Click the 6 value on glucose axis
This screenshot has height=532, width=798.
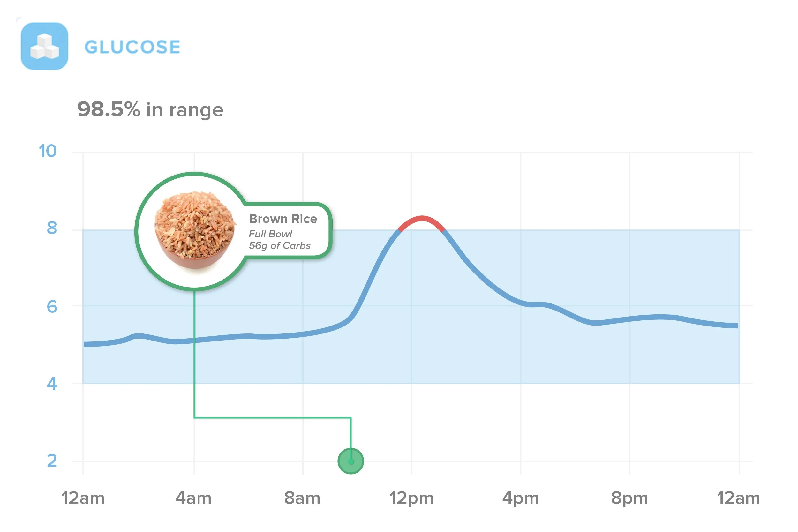tap(52, 306)
